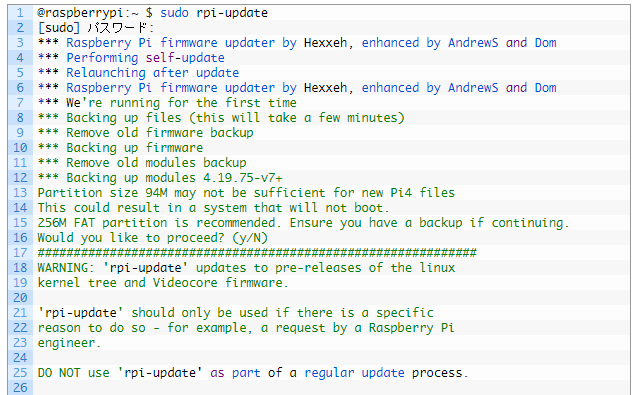Select the 'engineer.' text on line 23
Image resolution: width=642 pixels, height=395 pixels.
coord(69,343)
